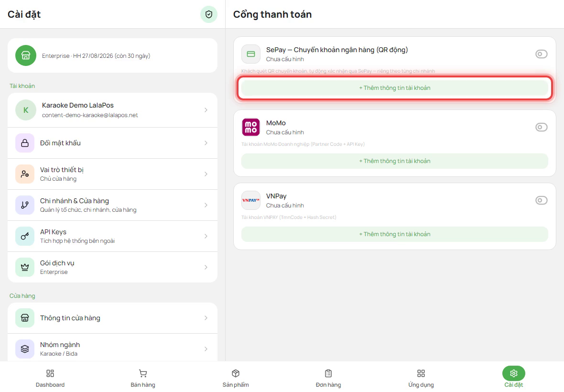Click Thêm thông tin tài khoản under MoMo
This screenshot has width=564, height=392.
tap(395, 161)
